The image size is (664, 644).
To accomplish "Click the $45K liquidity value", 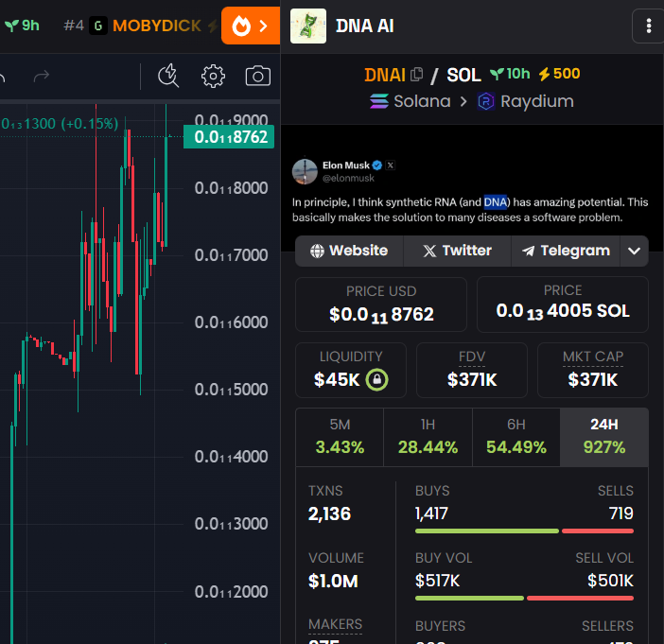I will (337, 380).
